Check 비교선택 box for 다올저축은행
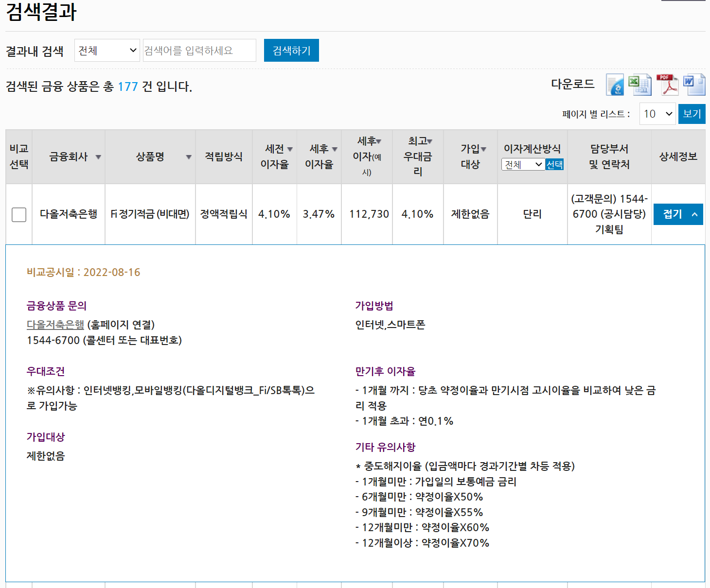This screenshot has width=710, height=588. point(19,214)
